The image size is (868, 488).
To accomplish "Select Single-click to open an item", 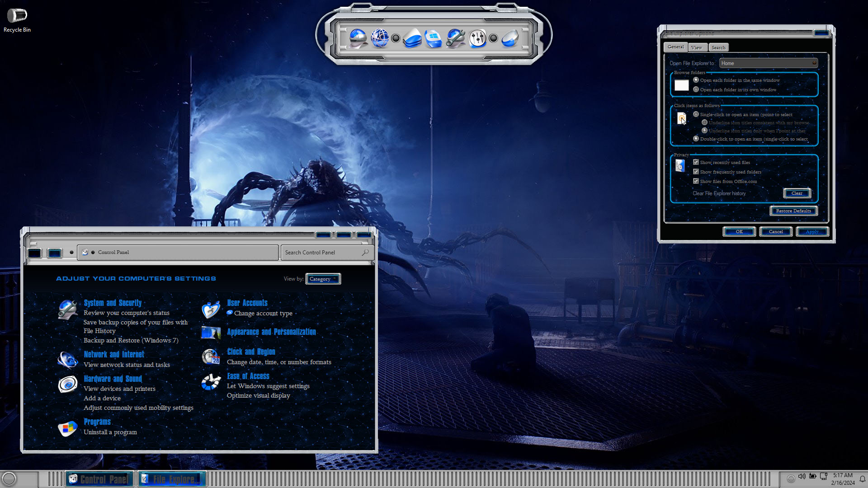I will point(696,114).
